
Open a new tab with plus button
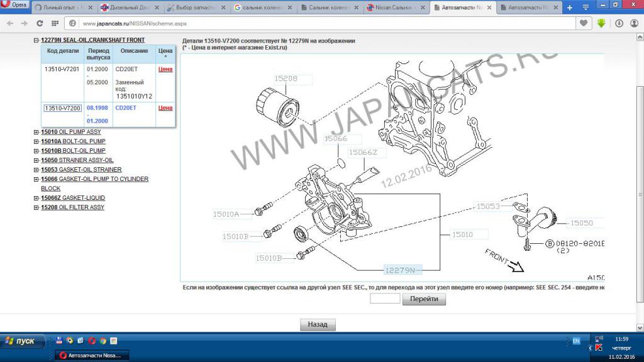tap(570, 8)
